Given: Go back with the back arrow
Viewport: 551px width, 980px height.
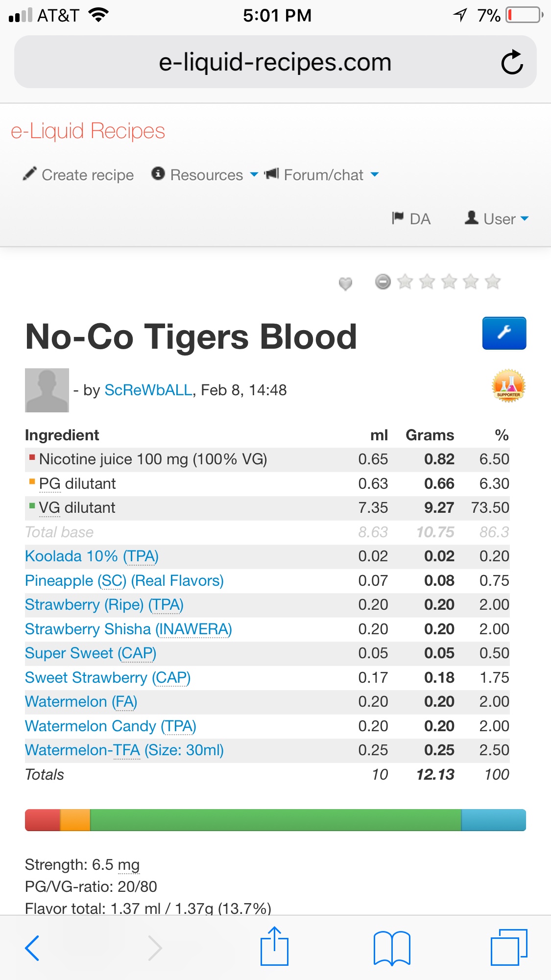Looking at the screenshot, I should click(x=32, y=948).
